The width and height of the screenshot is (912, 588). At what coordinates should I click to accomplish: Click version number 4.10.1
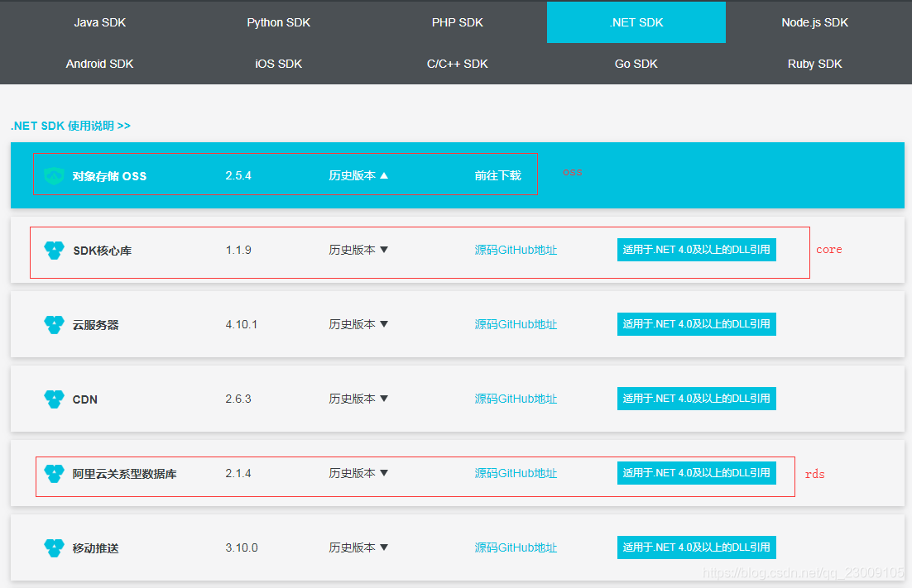coord(242,324)
